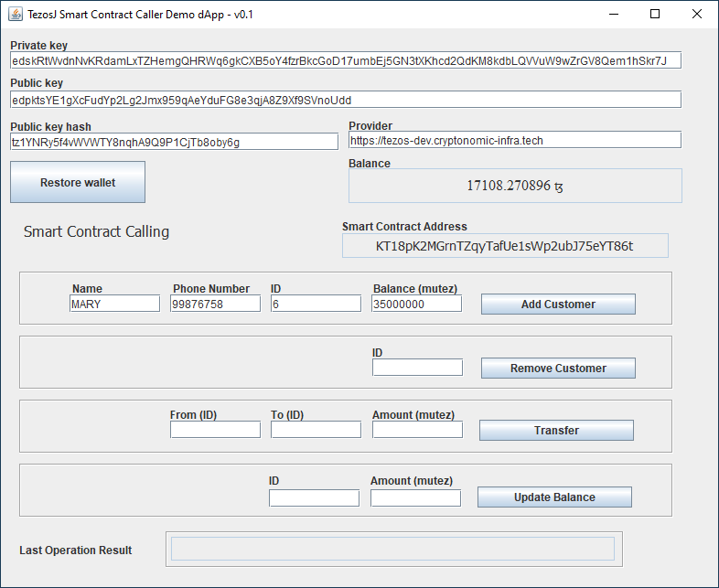
Task: Select the Phone Number field with 99876758
Action: tap(215, 304)
